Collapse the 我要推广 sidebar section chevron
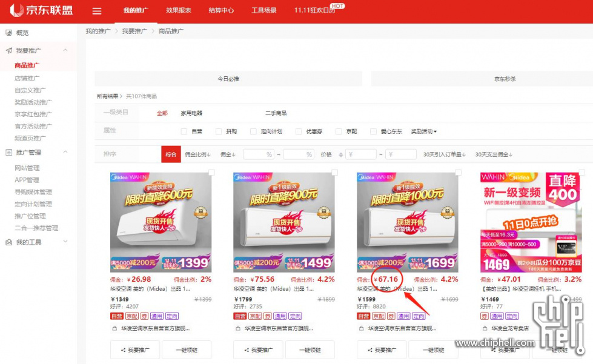 click(65, 50)
